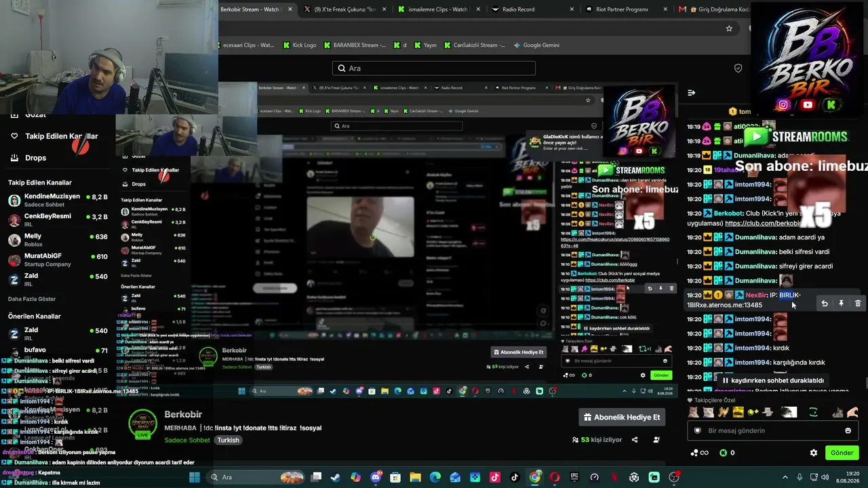The width and height of the screenshot is (868, 488).
Task: Open chat settings gear
Action: (x=814, y=453)
